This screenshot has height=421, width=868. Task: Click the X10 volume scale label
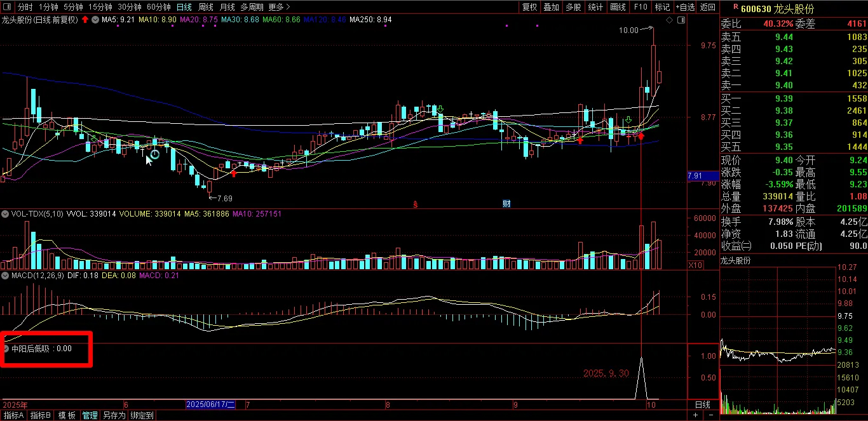coord(696,265)
